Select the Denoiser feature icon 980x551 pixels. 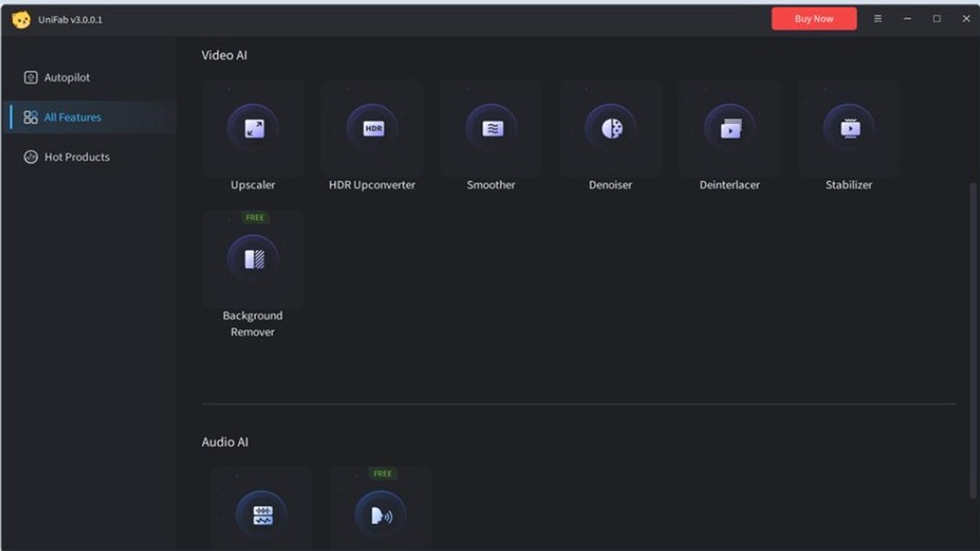tap(611, 129)
